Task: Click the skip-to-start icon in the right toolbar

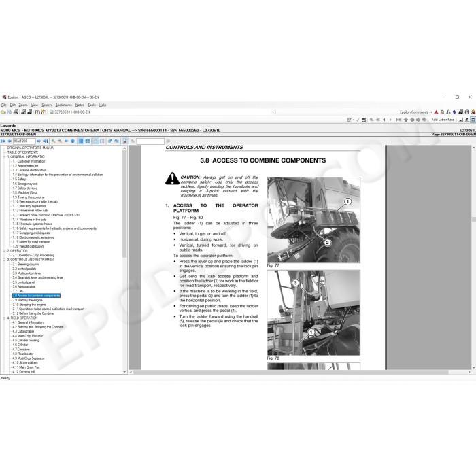Action: 398,120
